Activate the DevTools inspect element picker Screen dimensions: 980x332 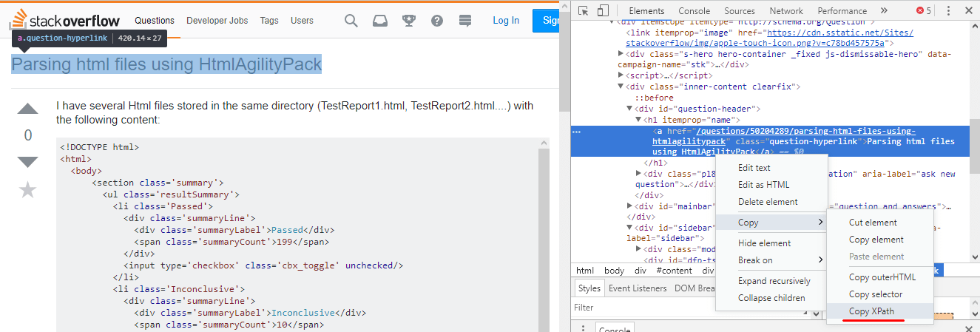[584, 10]
